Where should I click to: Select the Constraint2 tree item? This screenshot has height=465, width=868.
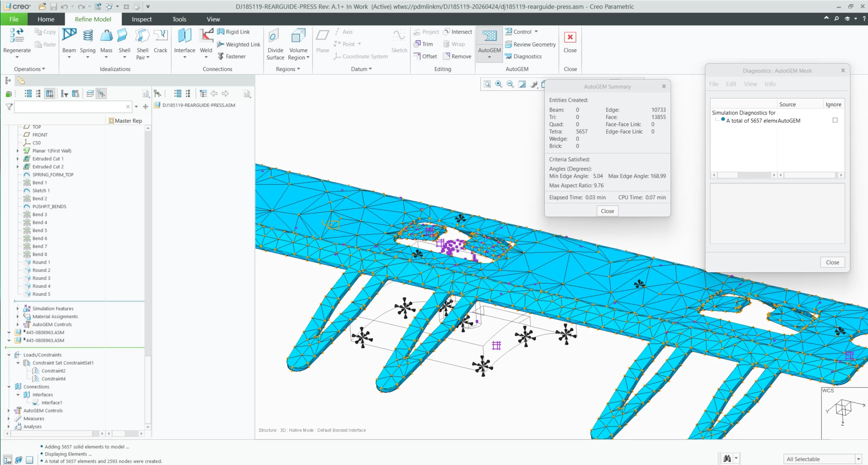tap(53, 371)
